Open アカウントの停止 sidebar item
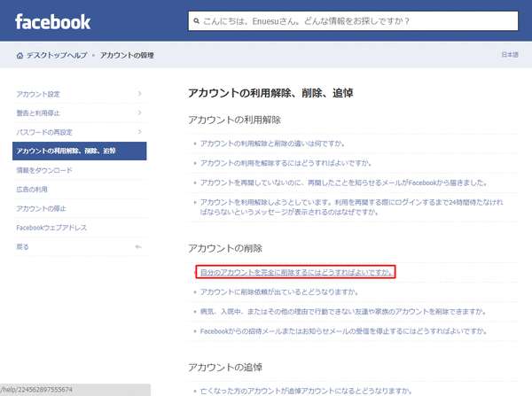This screenshot has height=396, width=532. pyautogui.click(x=41, y=208)
